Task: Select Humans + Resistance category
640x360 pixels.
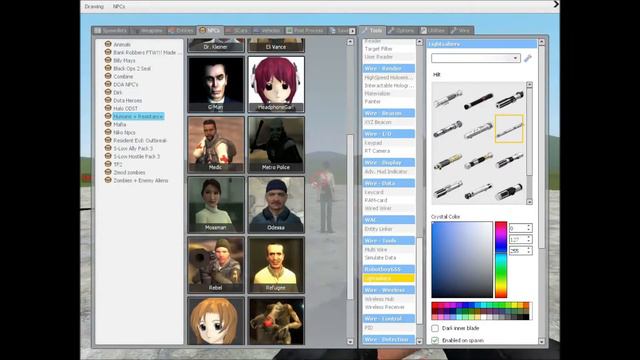Action: 138,116
